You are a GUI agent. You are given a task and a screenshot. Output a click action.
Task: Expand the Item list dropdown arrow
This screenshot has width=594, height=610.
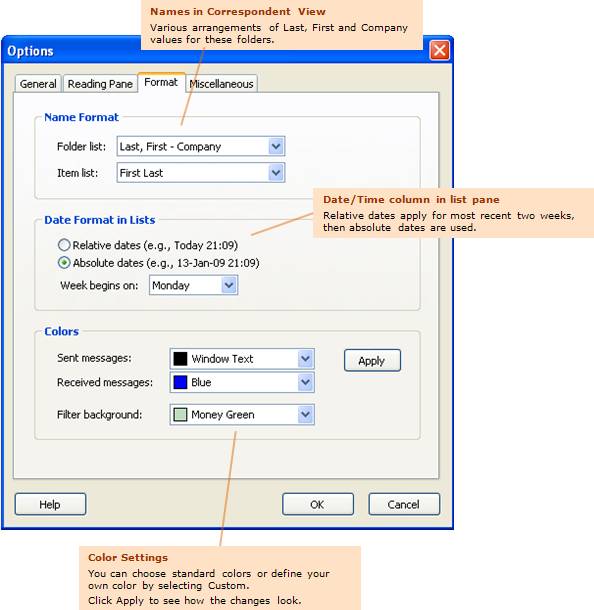(x=276, y=173)
